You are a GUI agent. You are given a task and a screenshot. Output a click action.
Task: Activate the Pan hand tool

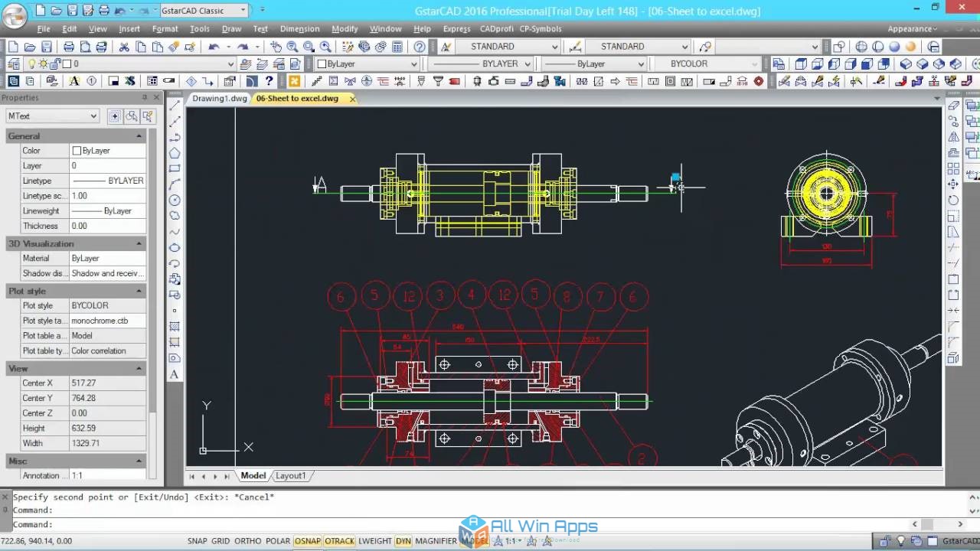(276, 47)
